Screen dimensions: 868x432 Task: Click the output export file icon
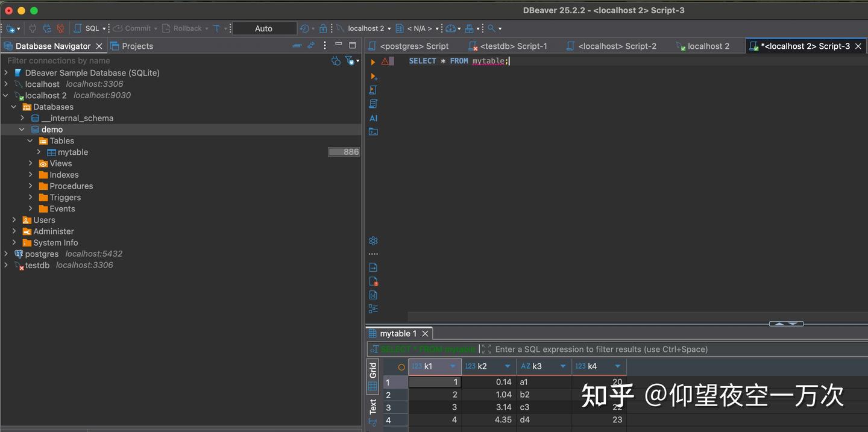(x=373, y=268)
